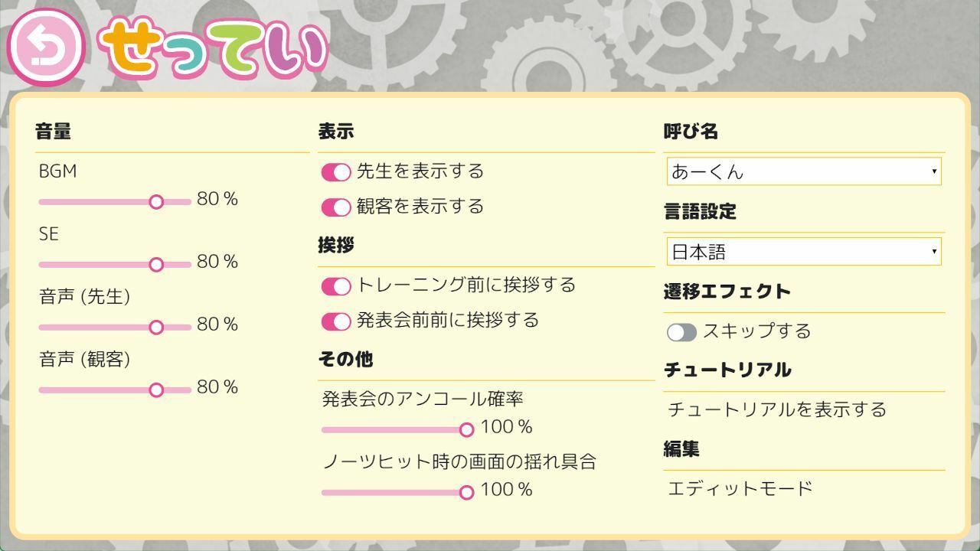Click the nickname selection field

804,171
